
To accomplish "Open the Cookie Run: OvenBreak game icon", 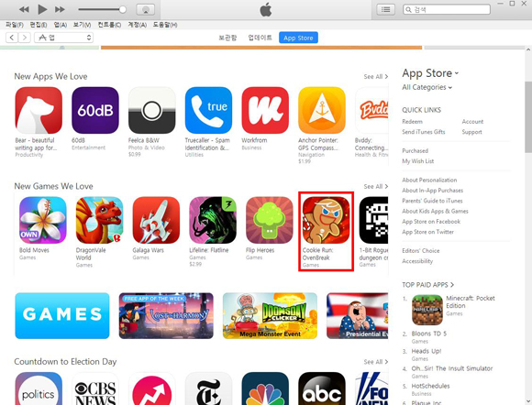I will [x=326, y=220].
